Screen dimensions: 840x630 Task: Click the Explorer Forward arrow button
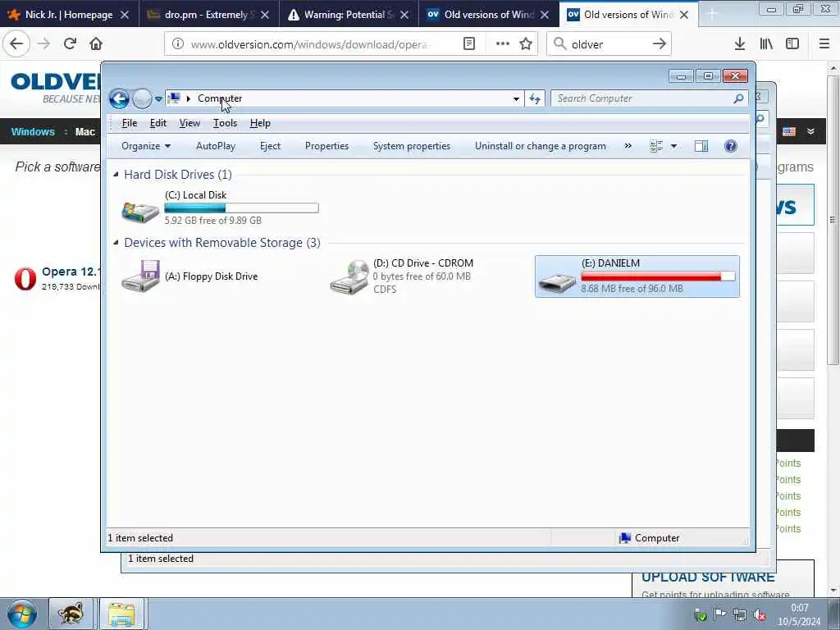(x=142, y=98)
